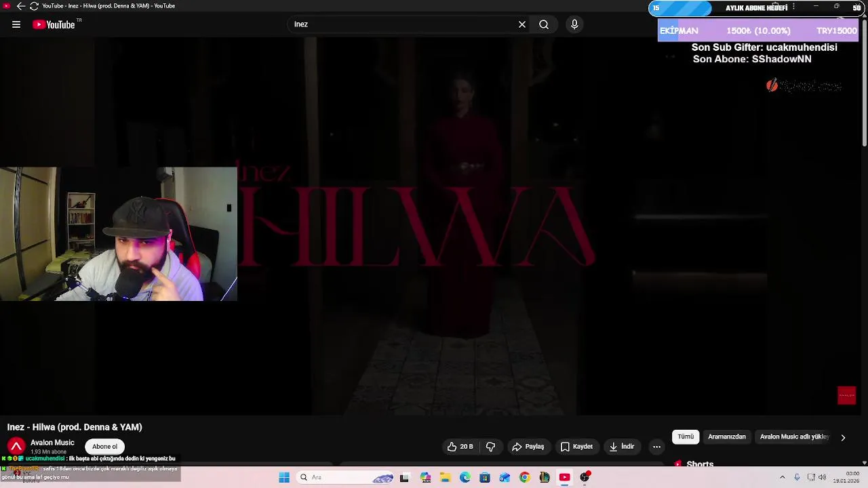Run search with the magnifier button
Viewport: 868px width, 488px height.
544,24
